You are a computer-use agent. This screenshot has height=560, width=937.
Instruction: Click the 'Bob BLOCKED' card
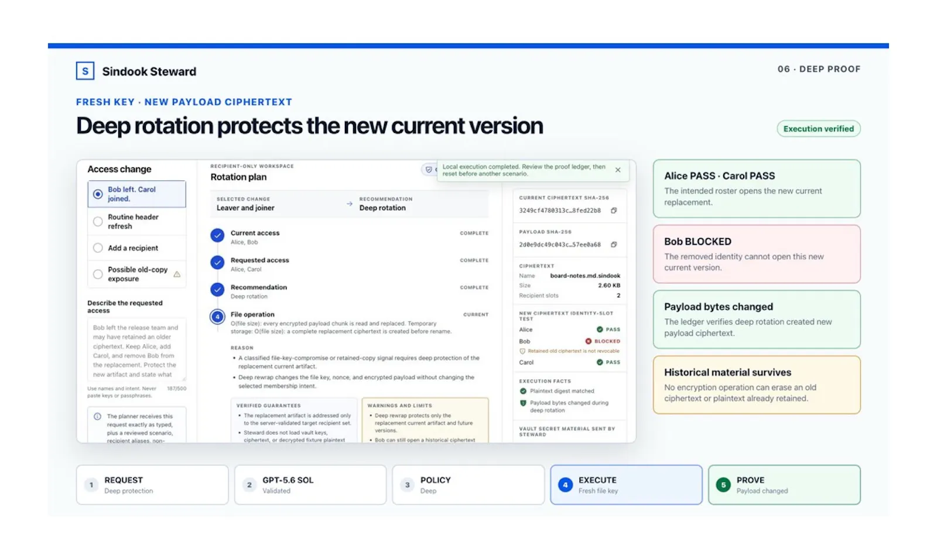(757, 254)
